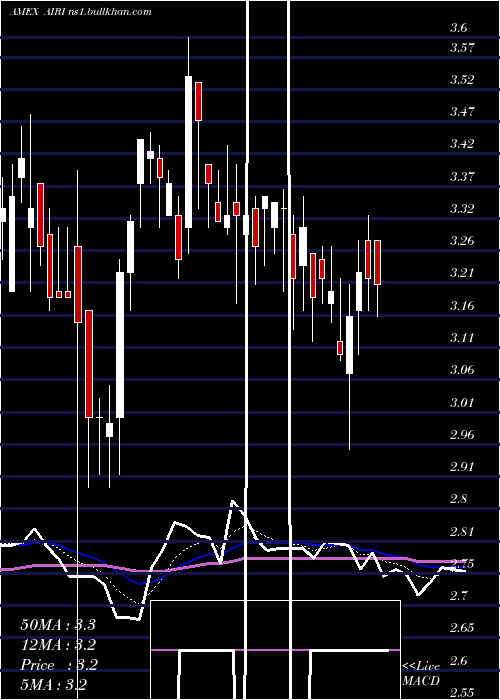This screenshot has width=500, height=700.
Task: Click the 2.65 price axis label
Action: (462, 628)
